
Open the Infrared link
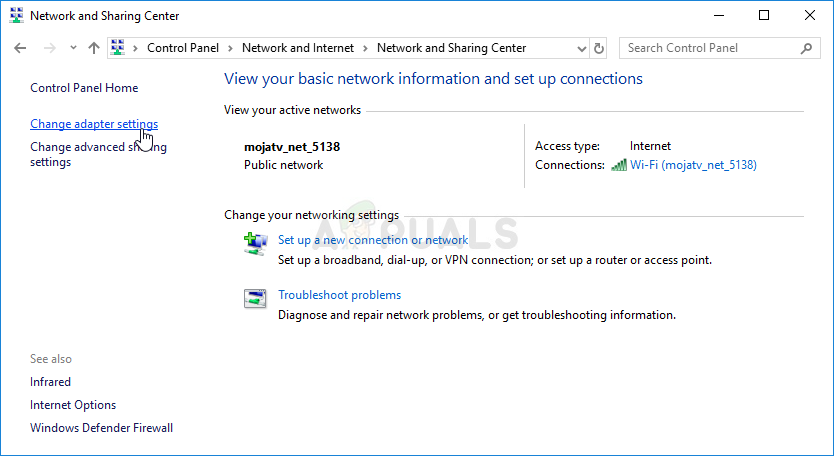50,382
